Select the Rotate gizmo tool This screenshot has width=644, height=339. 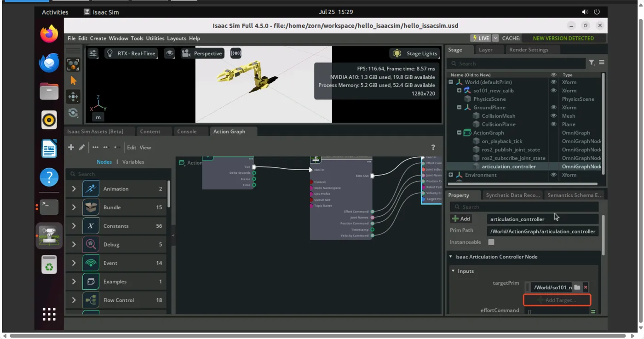73,113
